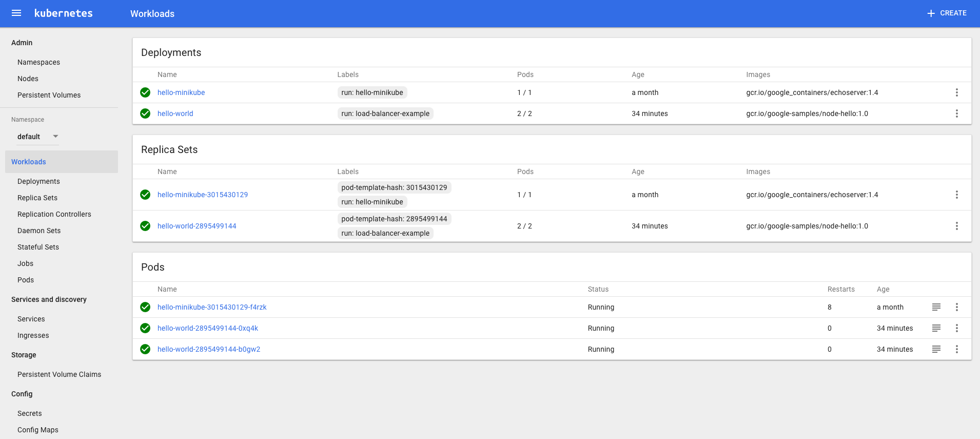Open Persistent Volume Claims section

[x=59, y=374]
